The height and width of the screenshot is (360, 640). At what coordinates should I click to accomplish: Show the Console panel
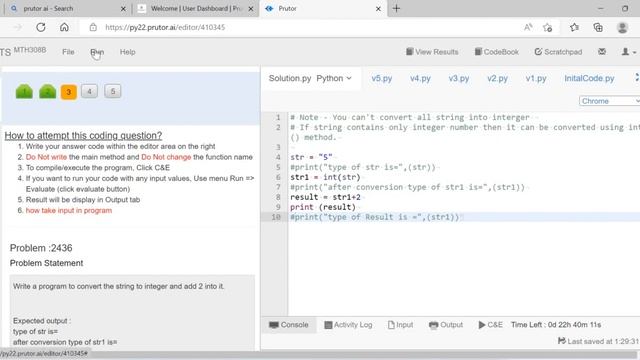[289, 325]
